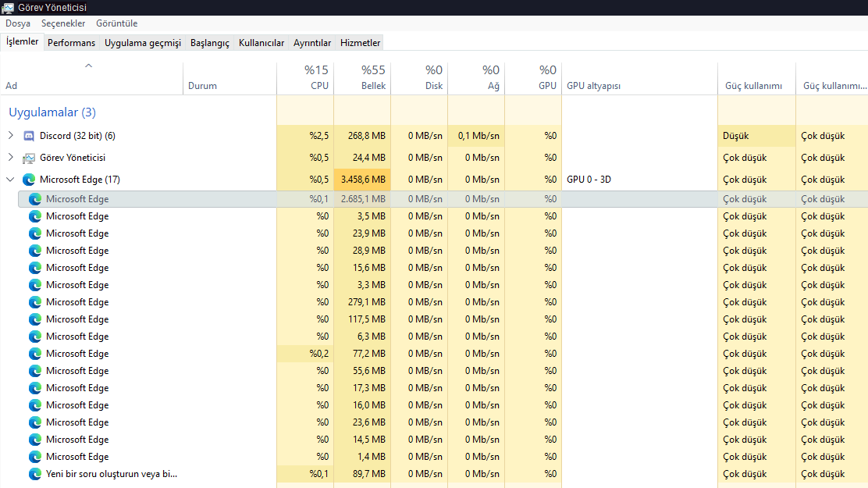
Task: Expand the Görev Yöneticisi process group
Action: coord(10,157)
